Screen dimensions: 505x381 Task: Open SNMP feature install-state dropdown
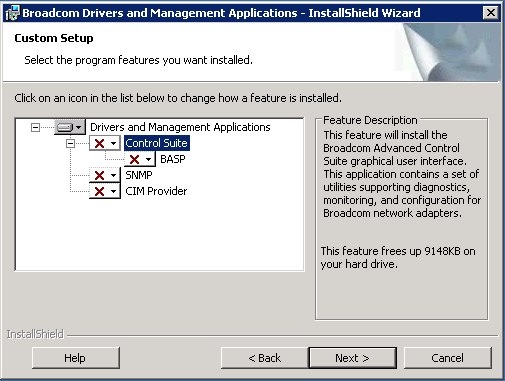tap(105, 175)
